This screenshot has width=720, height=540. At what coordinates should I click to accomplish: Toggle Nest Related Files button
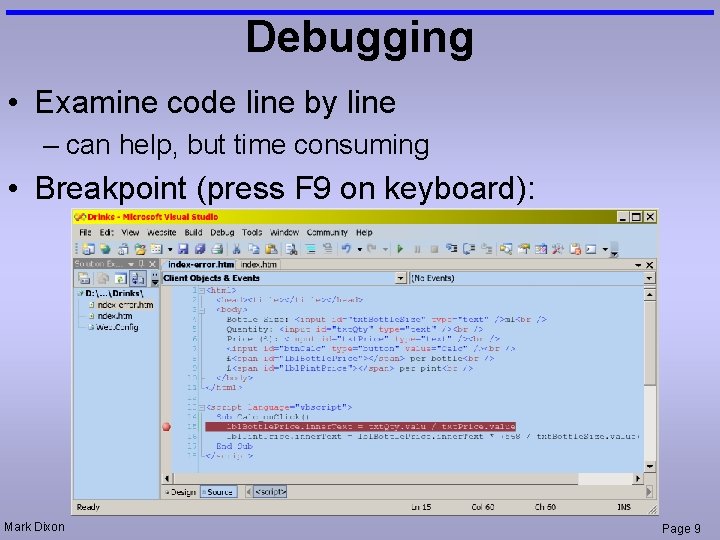click(x=138, y=278)
